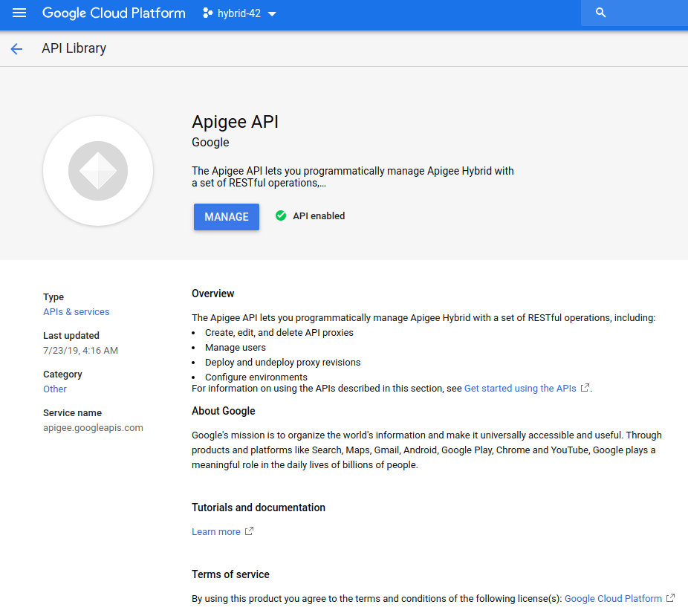Open the APIs & services type link
Viewport: 688px width, 616px height.
[x=76, y=312]
